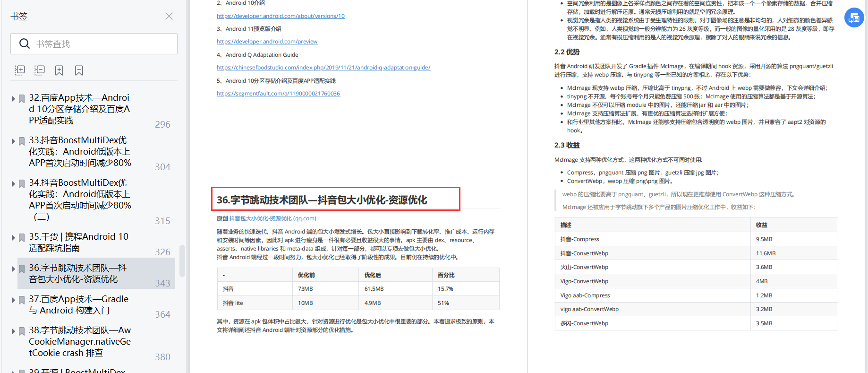Open chinesefoodstudio android-q-adaptation-guide link
This screenshot has height=373, width=868.
323,68
